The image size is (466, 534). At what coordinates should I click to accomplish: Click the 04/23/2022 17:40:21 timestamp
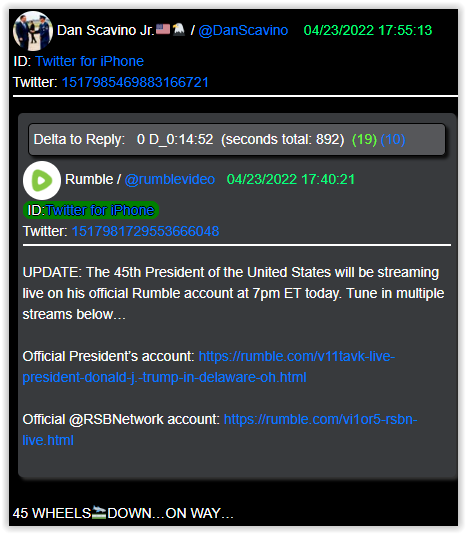(291, 179)
